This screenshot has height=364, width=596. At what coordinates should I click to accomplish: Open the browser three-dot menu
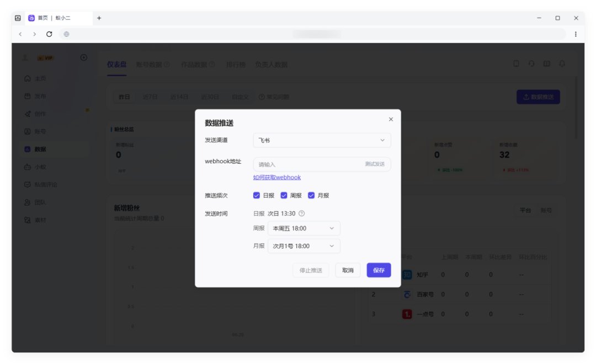576,34
